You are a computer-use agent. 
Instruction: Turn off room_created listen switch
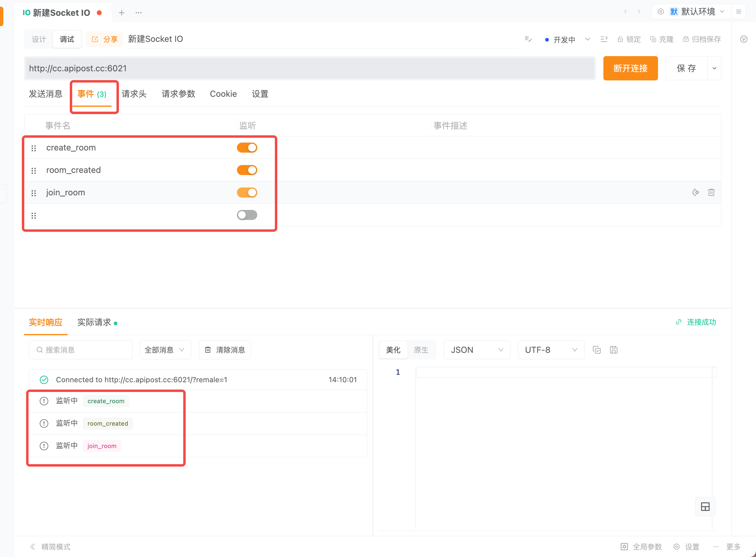(x=247, y=170)
